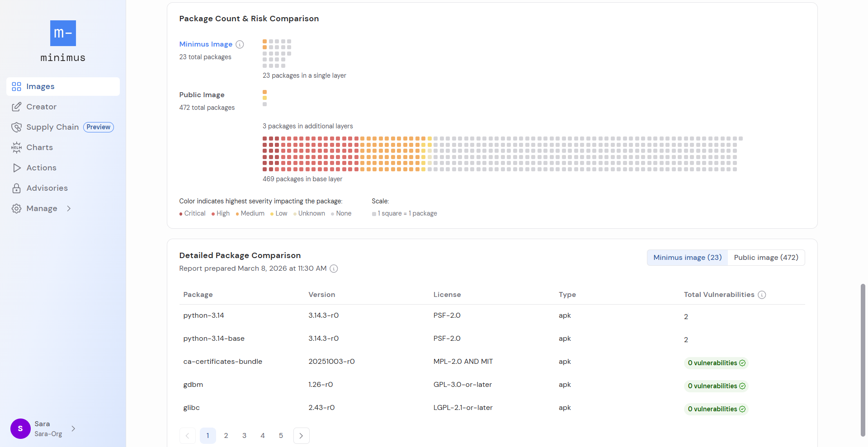
Task: Go to the previous page of packages
Action: 188,436
